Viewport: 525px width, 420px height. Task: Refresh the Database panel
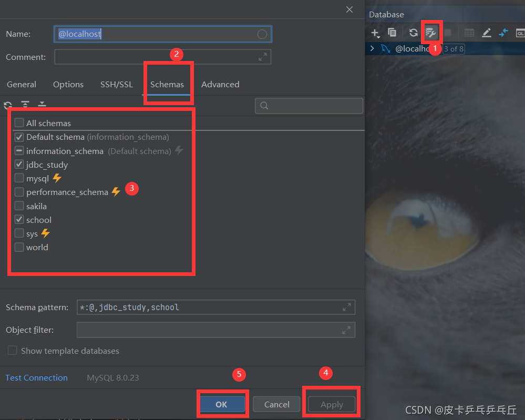coord(414,33)
